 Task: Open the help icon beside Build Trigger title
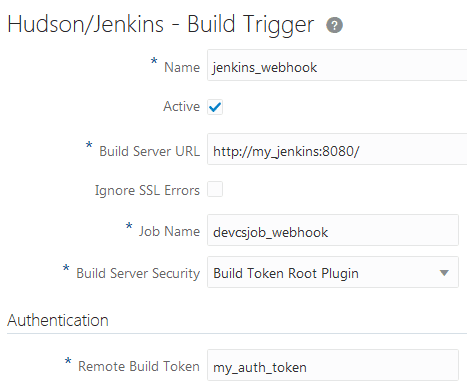point(334,25)
